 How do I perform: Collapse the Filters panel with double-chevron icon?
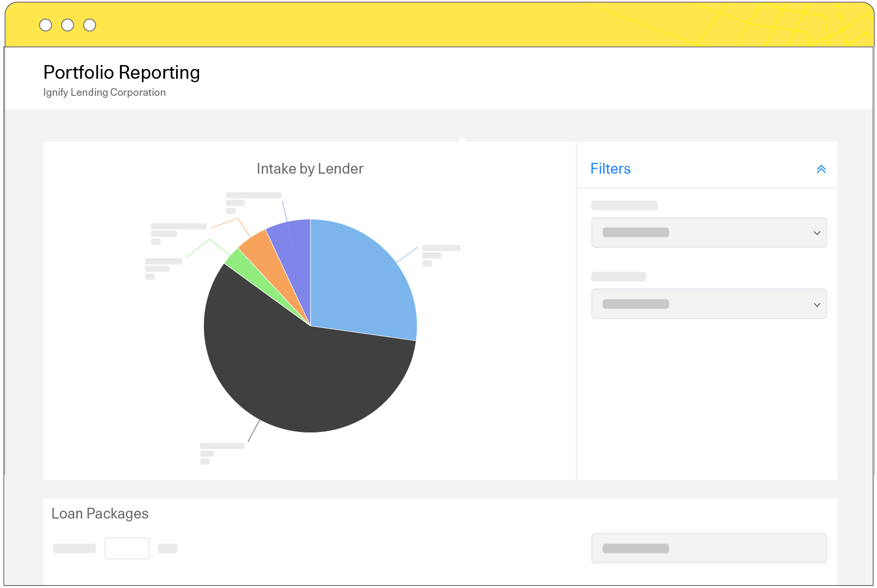[821, 169]
